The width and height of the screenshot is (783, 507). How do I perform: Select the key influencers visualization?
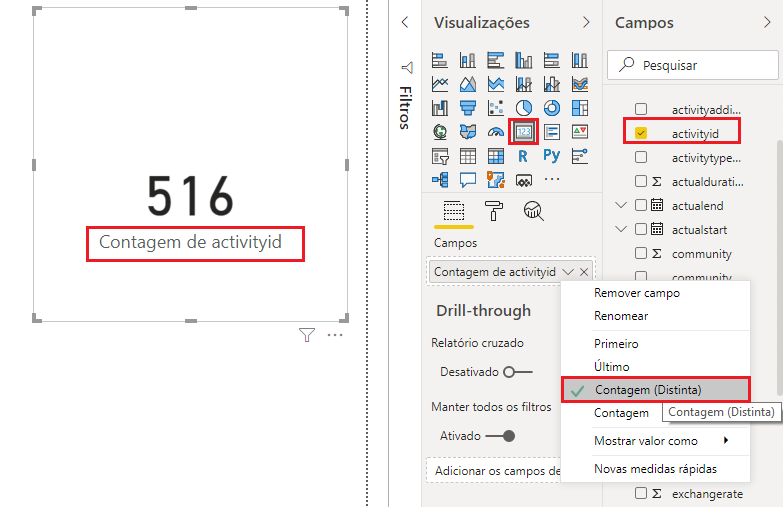579,156
